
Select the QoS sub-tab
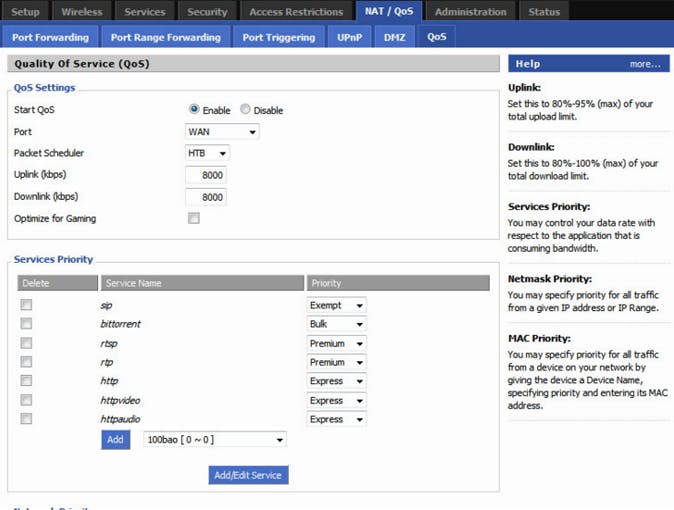pos(436,37)
